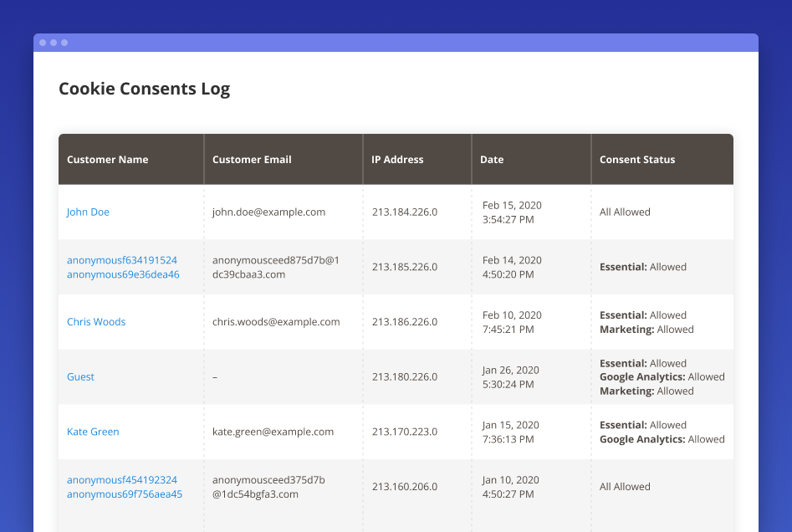Click the IP address 213.186.226.0 cell

(x=405, y=321)
